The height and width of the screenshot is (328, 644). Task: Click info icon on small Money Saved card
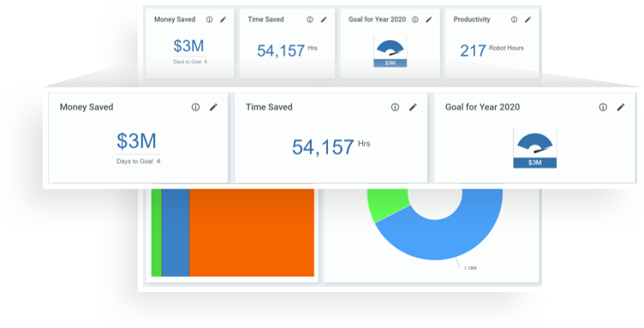(210, 20)
